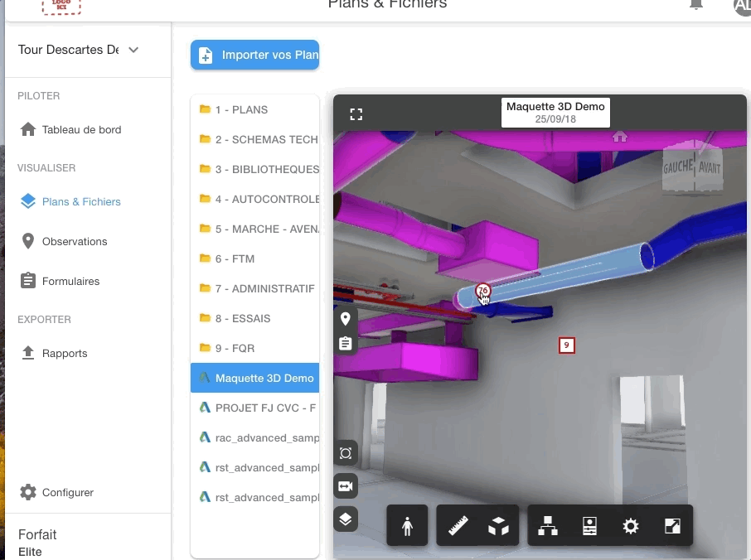Image resolution: width=751 pixels, height=560 pixels.
Task: Click the home view icon above the view cube
Action: coord(620,137)
